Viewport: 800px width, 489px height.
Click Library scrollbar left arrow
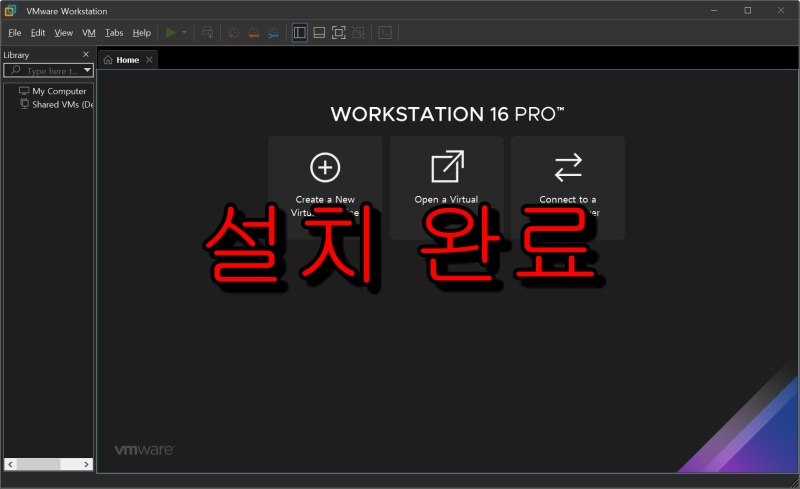click(10, 464)
